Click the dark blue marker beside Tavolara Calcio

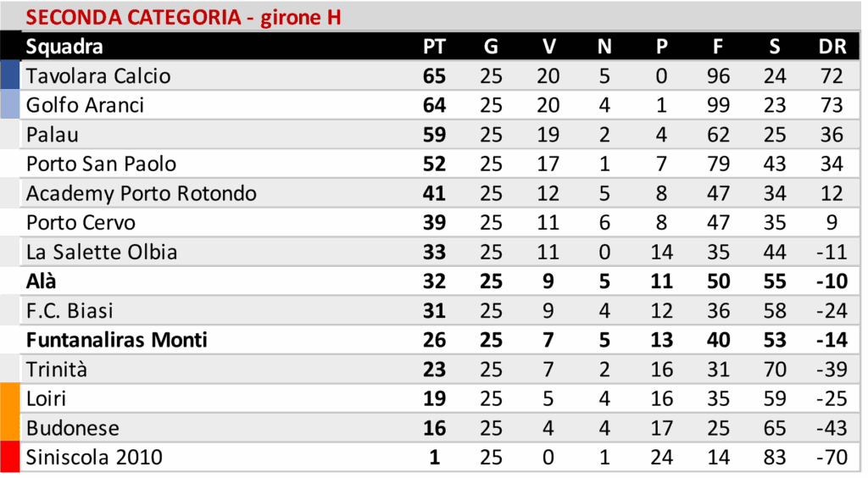9,75
